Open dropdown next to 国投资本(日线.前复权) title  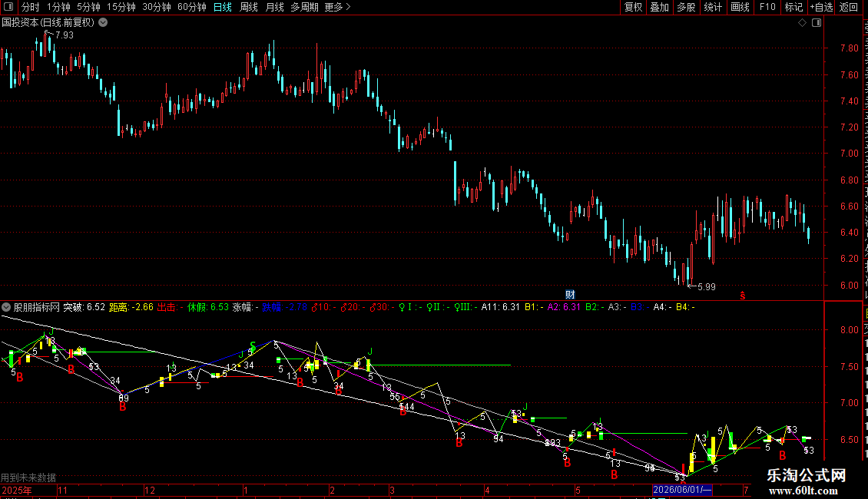coord(103,23)
